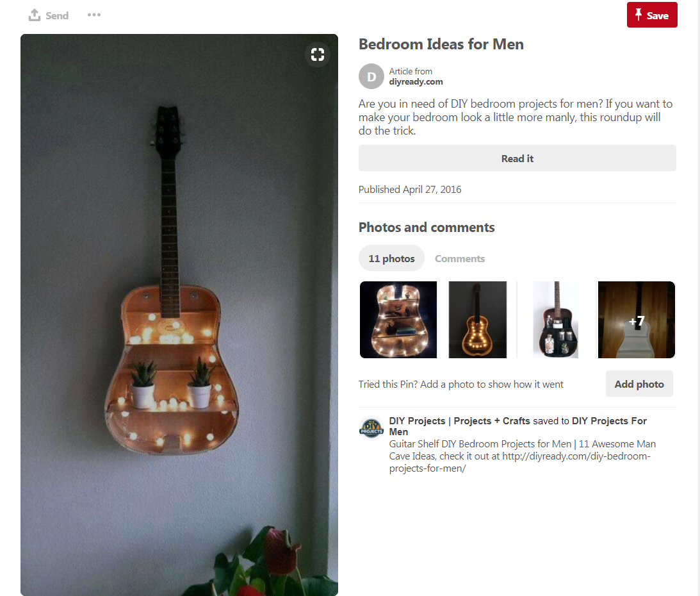700x596 pixels.
Task: Click the Send share icon
Action: tap(35, 15)
